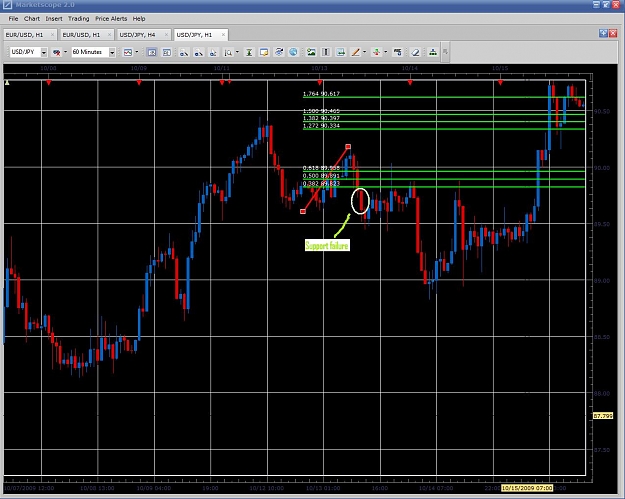Image resolution: width=625 pixels, height=499 pixels.
Task: Click the red marker under 10/14 date
Action: pyautogui.click(x=410, y=83)
